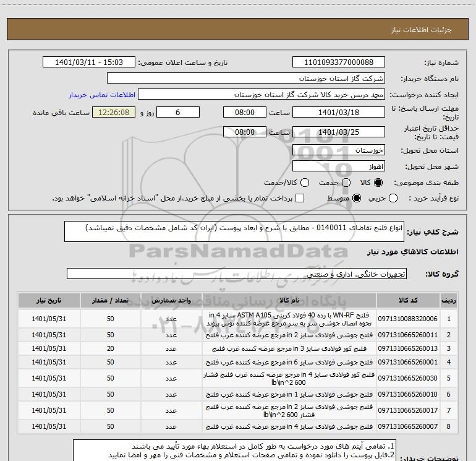Screen dimensions: 476x461
Task: Click the نام کالا column header
Action: [289, 301]
